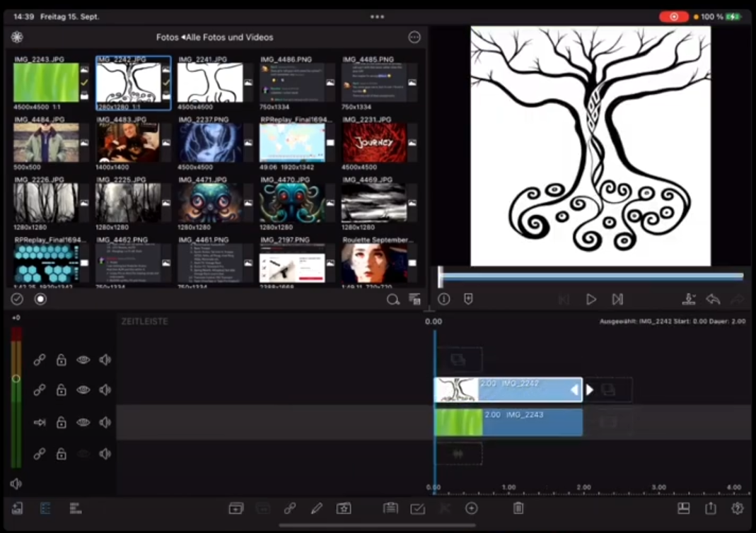Open the library more options ellipsis menu
Viewport: 756px width, 533px height.
(414, 37)
